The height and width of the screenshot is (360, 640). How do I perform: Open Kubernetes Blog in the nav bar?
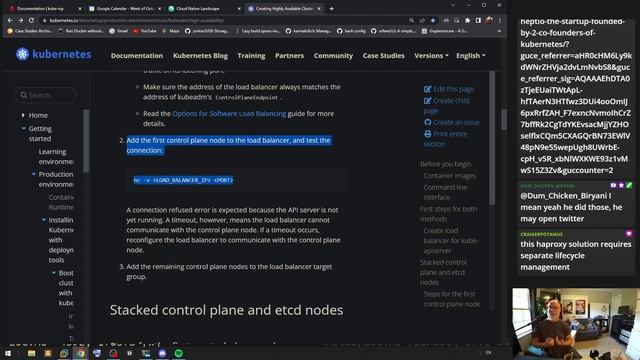click(x=200, y=56)
